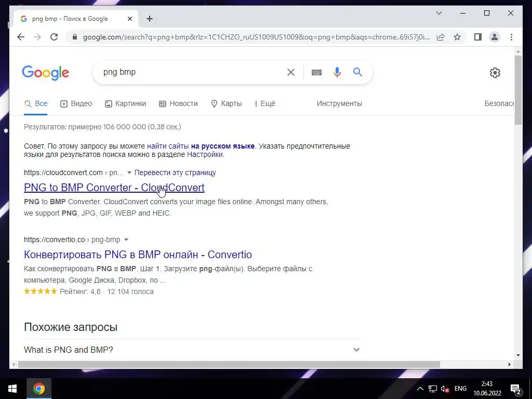532x399 pixels.
Task: Change the ENG input language
Action: [460, 389]
